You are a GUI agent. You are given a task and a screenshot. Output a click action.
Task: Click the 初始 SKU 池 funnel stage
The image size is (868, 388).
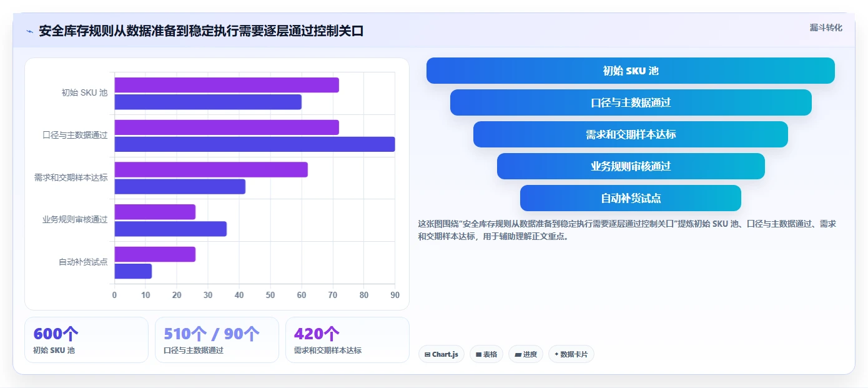tap(631, 71)
